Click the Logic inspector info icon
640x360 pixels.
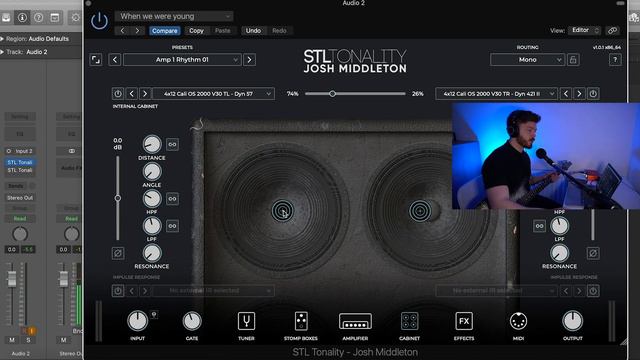click(22, 18)
